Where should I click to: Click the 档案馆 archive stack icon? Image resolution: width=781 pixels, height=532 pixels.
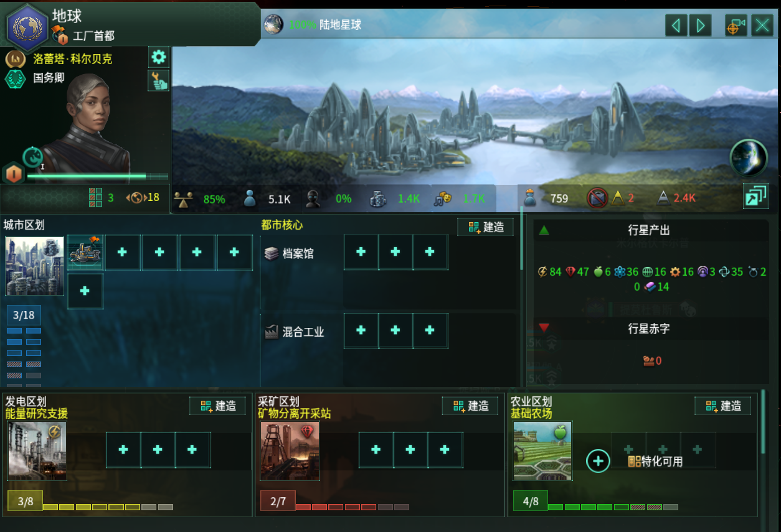pos(271,253)
